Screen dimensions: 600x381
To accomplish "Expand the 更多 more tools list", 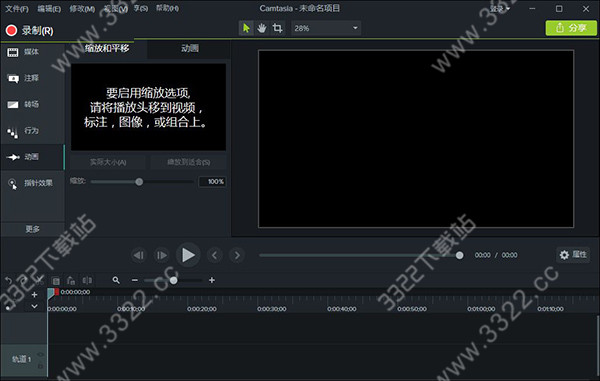I will pyautogui.click(x=33, y=229).
